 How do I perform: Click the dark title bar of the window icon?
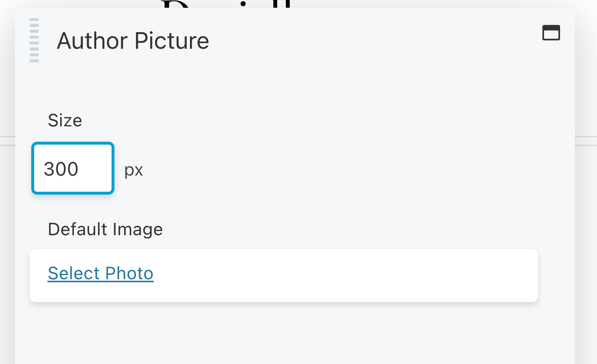(x=551, y=27)
